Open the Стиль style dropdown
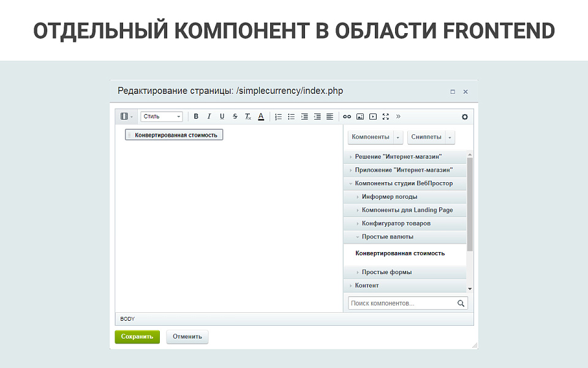This screenshot has width=588, height=368. pyautogui.click(x=162, y=117)
